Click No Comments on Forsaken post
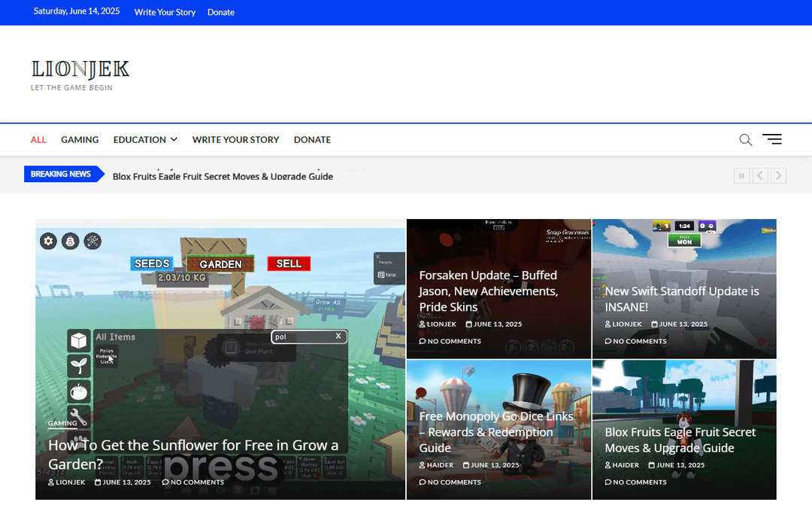The image size is (812, 508). click(x=450, y=341)
